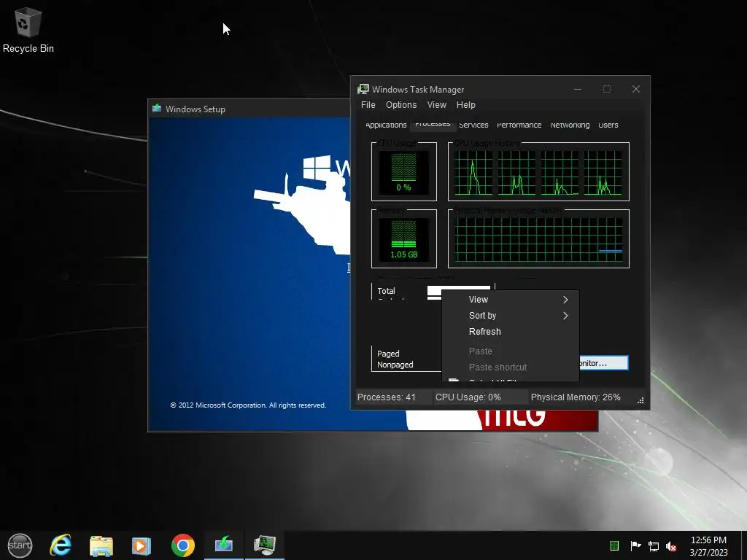The height and width of the screenshot is (560, 747).
Task: Click the Start button on the taskbar
Action: pyautogui.click(x=20, y=545)
